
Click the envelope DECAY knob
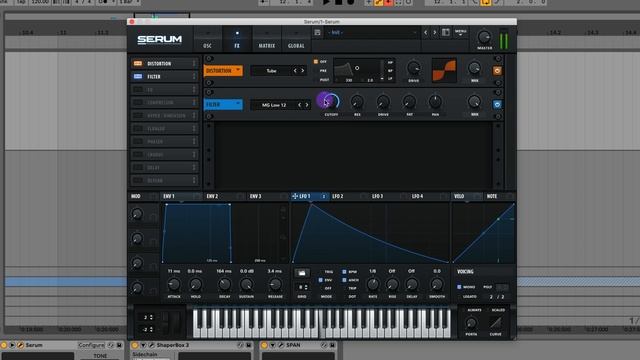click(224, 284)
